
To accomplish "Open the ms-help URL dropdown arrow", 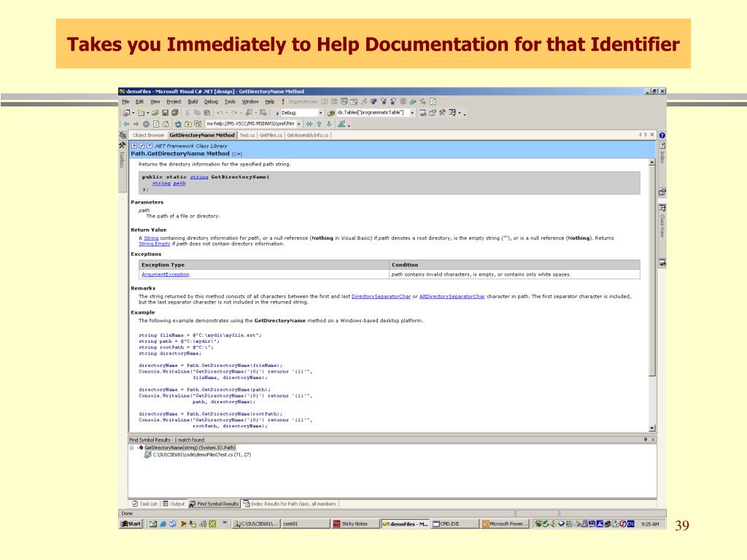I will [x=298, y=124].
